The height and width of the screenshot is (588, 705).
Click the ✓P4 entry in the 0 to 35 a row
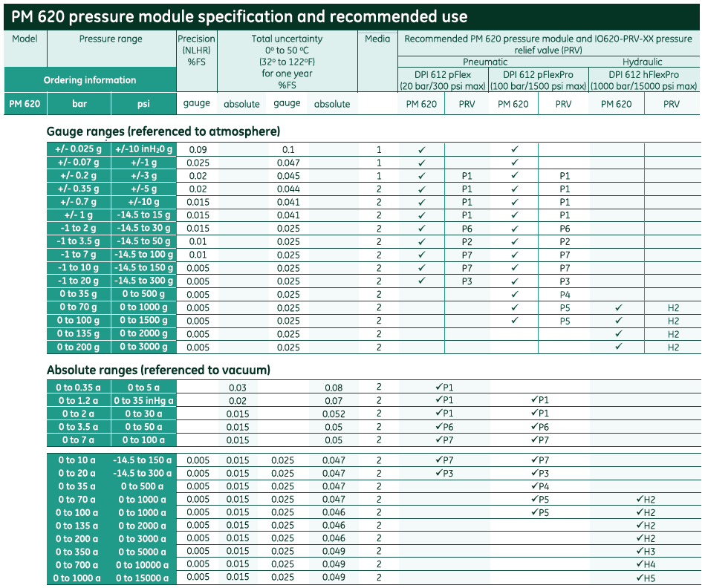pyautogui.click(x=540, y=486)
